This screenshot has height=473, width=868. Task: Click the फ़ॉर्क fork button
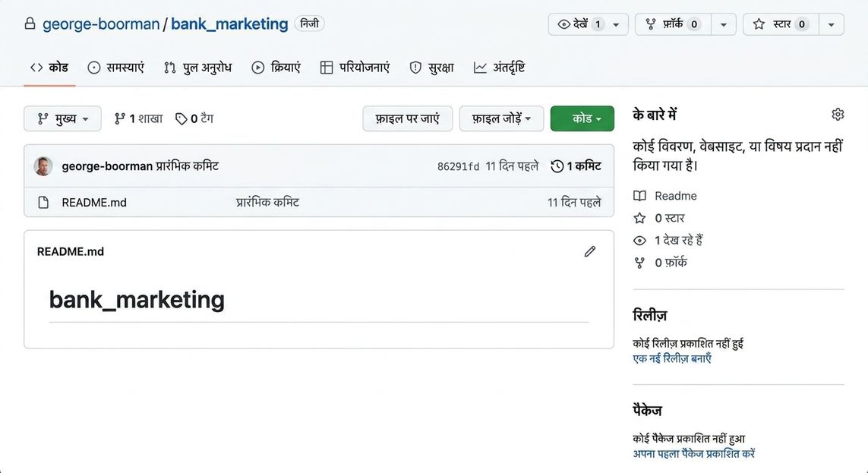pos(673,24)
